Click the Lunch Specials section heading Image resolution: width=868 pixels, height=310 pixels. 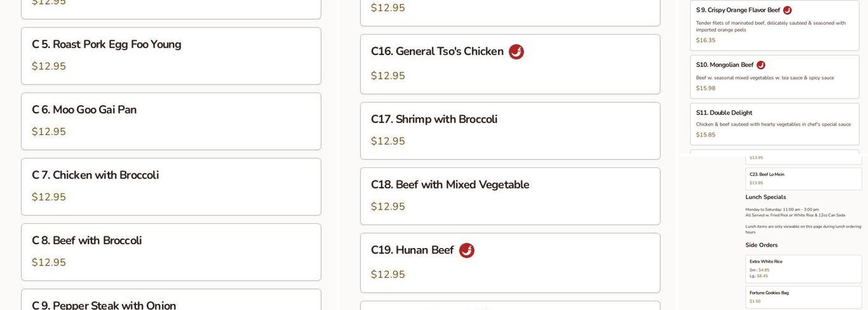pyautogui.click(x=766, y=197)
